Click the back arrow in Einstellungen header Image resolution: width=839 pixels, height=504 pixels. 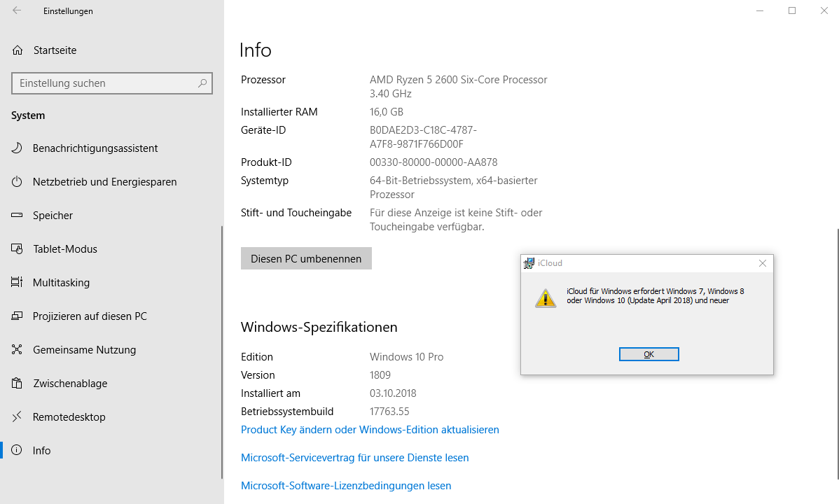17,11
